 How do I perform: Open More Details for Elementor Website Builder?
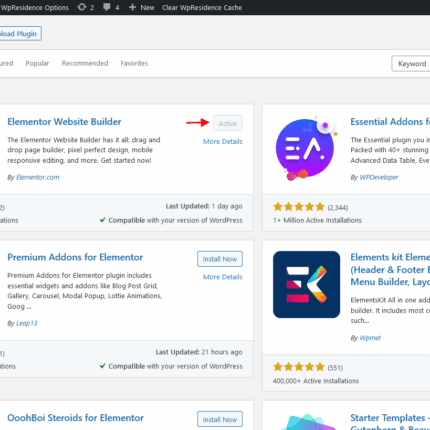223,141
